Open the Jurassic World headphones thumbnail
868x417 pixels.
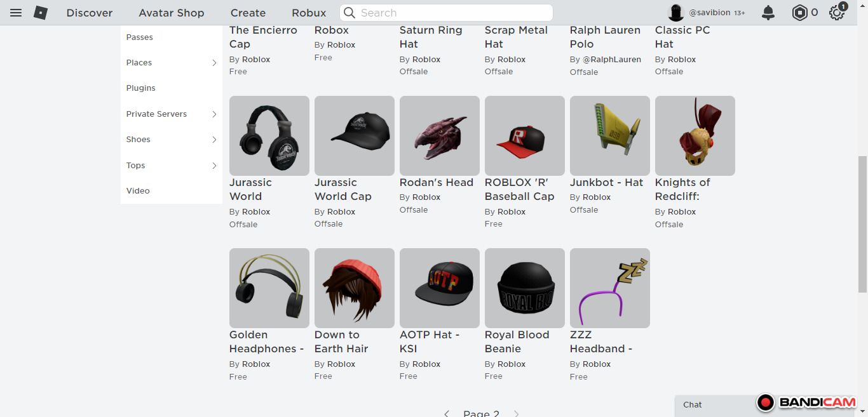point(269,136)
